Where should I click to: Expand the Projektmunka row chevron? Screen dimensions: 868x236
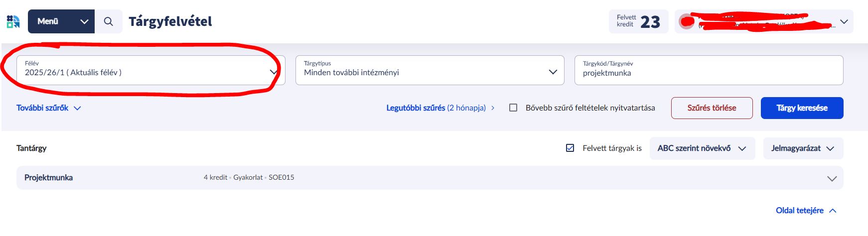832,178
